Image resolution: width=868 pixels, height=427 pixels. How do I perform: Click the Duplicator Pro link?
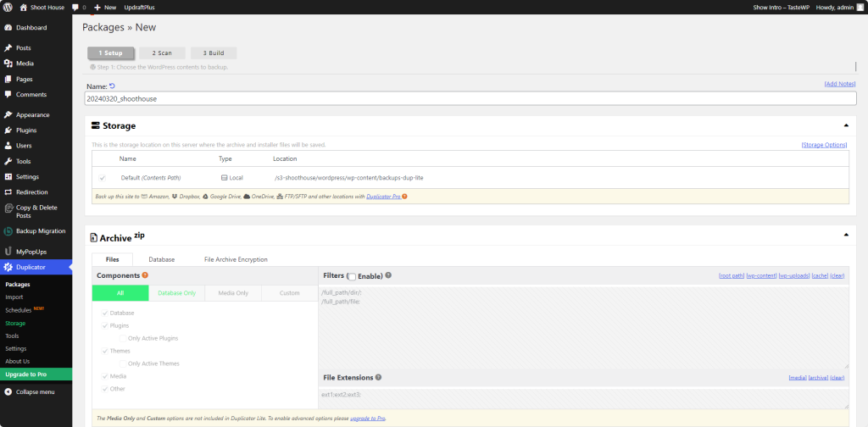(x=384, y=197)
